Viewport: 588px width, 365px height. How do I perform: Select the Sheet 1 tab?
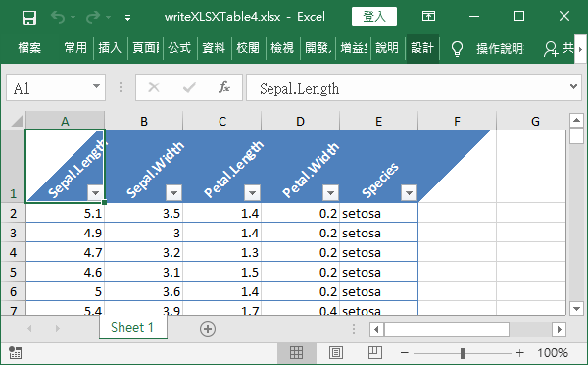132,327
